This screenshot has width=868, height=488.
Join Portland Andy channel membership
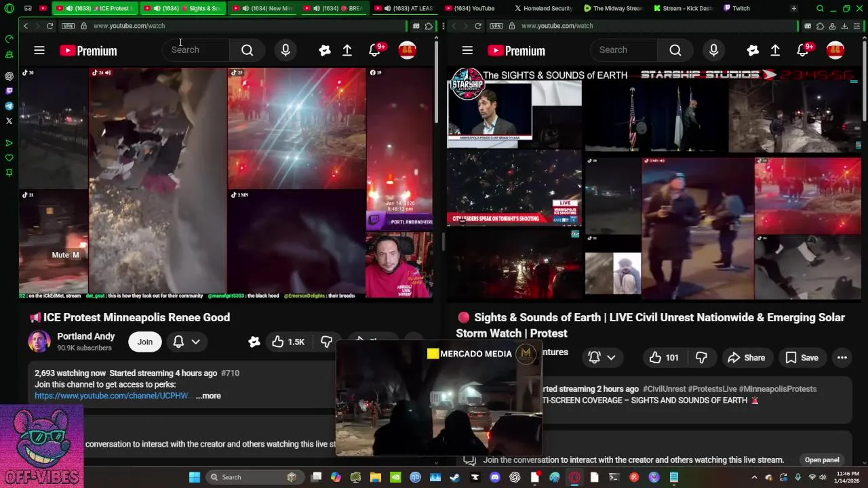pyautogui.click(x=145, y=342)
